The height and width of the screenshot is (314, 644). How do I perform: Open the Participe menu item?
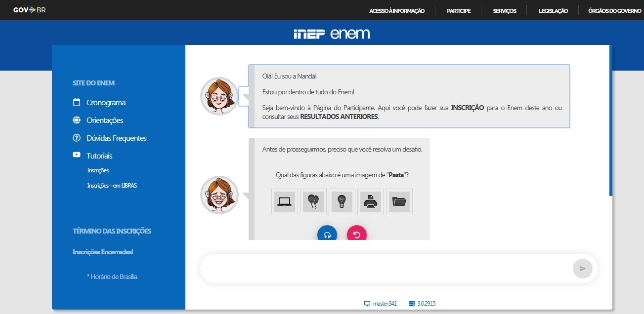point(459,11)
